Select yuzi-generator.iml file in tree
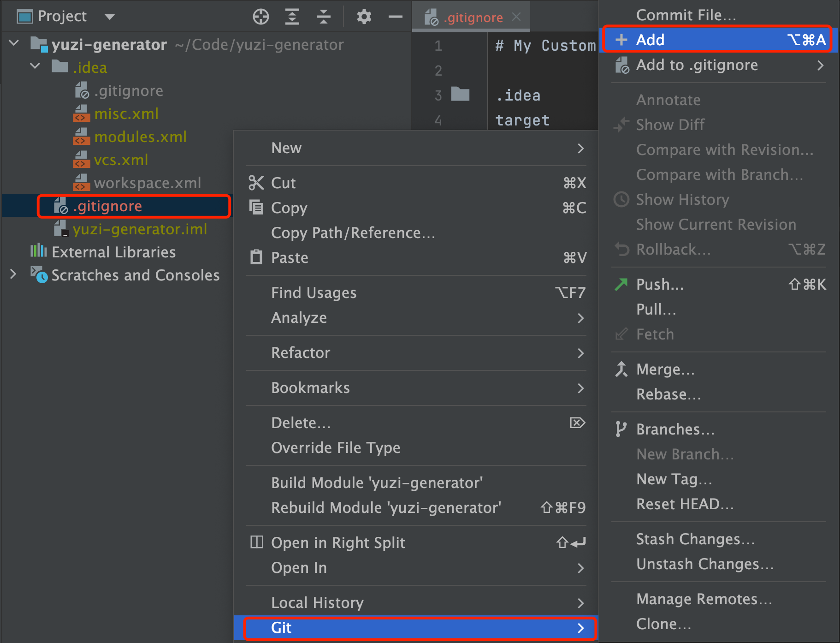The width and height of the screenshot is (840, 643). point(140,229)
